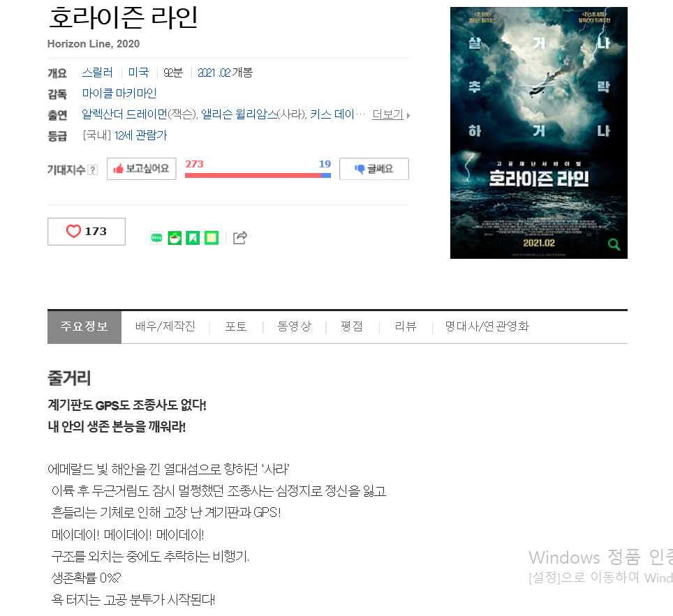Image resolution: width=673 pixels, height=616 pixels.
Task: Expand cast list with 더보기
Action: click(x=390, y=114)
